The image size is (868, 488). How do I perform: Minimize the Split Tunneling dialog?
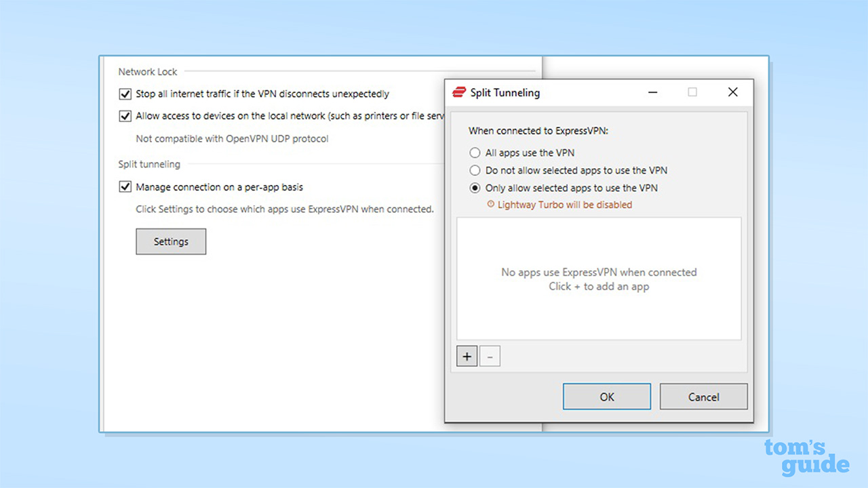(x=652, y=92)
